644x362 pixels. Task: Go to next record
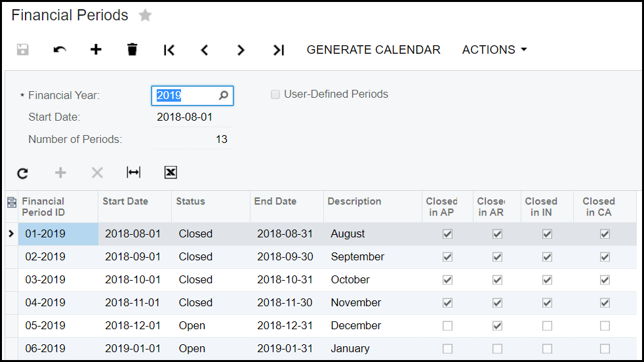(241, 50)
